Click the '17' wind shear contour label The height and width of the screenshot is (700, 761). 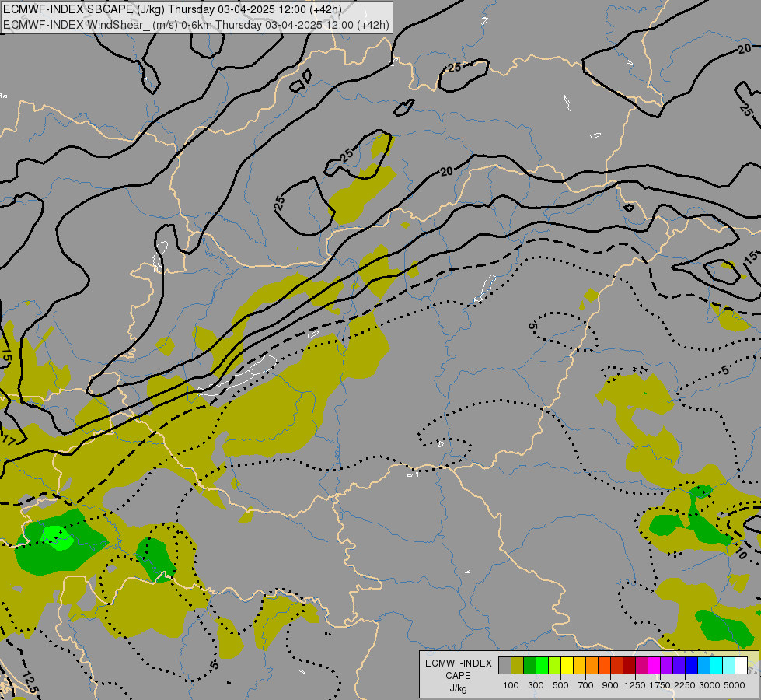click(x=9, y=440)
